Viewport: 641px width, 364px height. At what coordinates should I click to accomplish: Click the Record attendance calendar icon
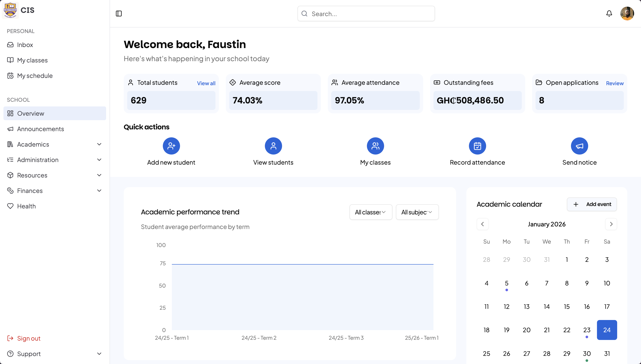(477, 146)
